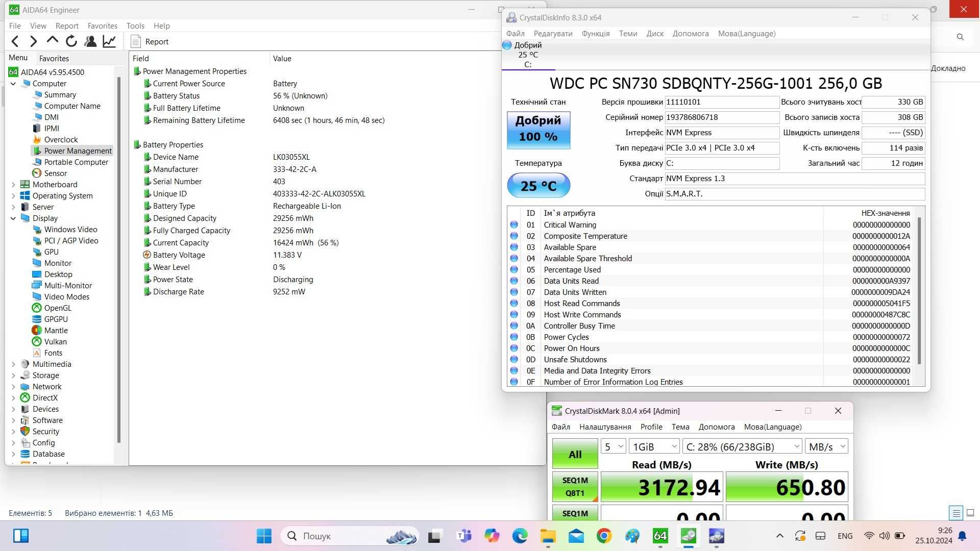Show hidden system tray icons
The image size is (980, 551).
pyautogui.click(x=779, y=536)
